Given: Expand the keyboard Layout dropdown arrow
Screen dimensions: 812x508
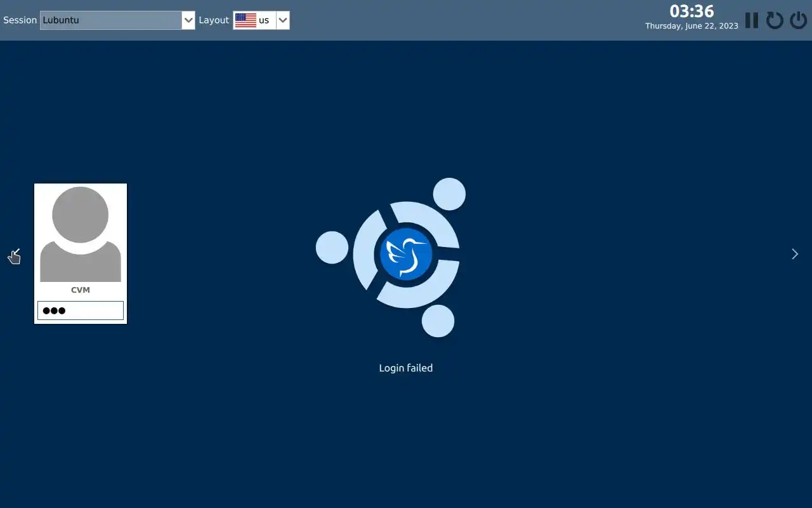Looking at the screenshot, I should tap(283, 20).
